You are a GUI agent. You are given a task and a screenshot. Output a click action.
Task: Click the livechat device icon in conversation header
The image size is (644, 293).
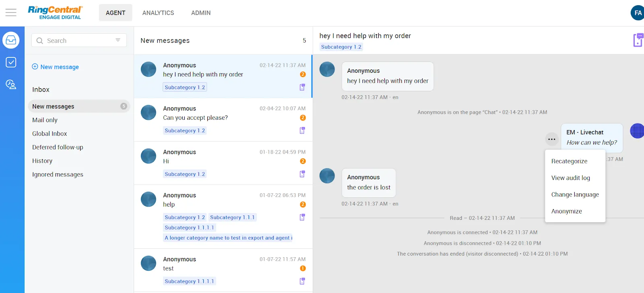(638, 40)
